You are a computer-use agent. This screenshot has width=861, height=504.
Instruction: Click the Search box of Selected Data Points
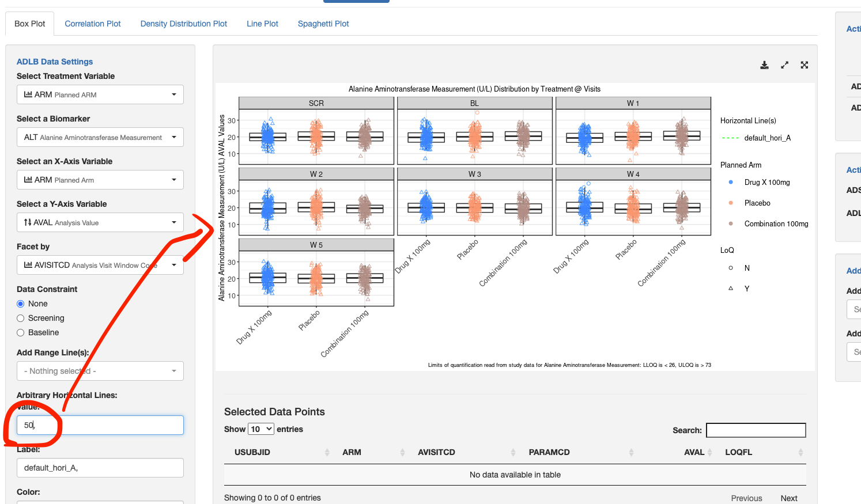pos(756,430)
